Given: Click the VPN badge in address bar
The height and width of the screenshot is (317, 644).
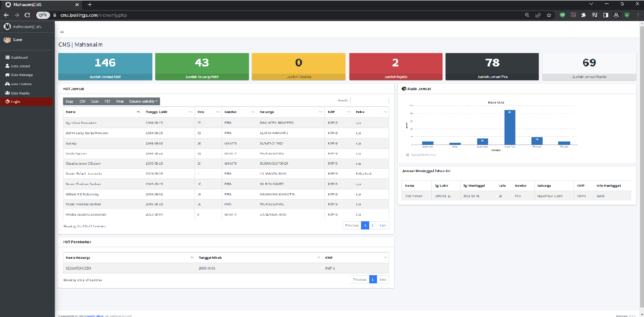Looking at the screenshot, I should [x=43, y=15].
